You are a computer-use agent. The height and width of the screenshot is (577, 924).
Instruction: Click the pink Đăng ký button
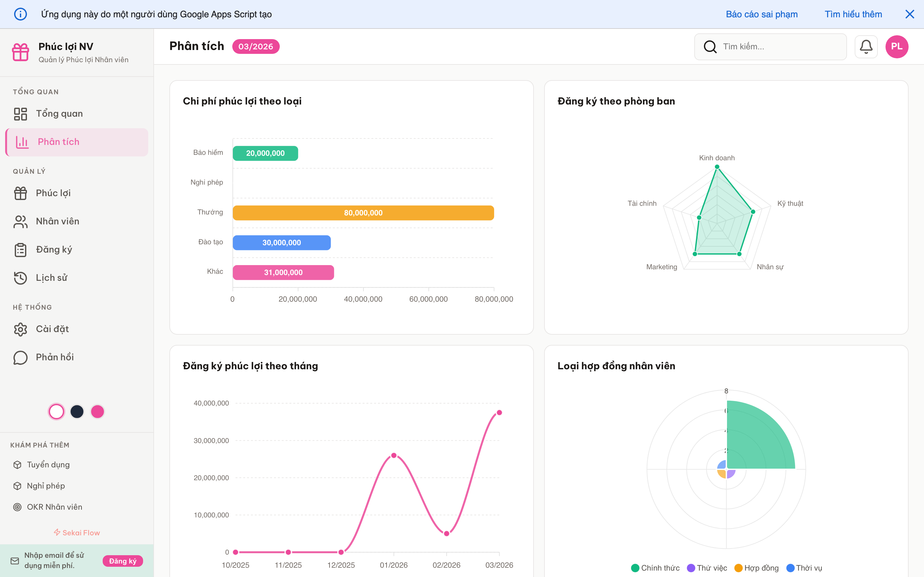[x=123, y=561]
